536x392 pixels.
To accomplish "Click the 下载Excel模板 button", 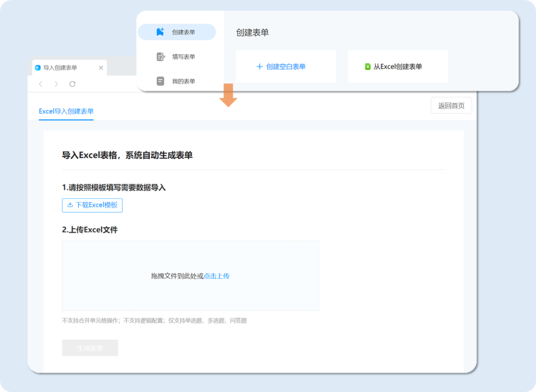I will coord(92,205).
